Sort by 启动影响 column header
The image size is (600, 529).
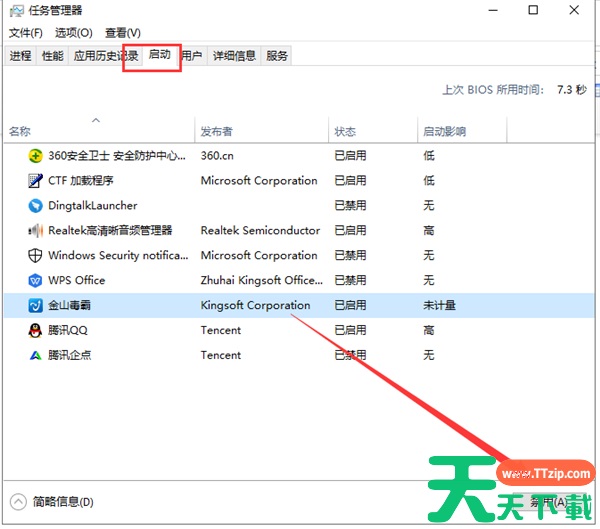tap(444, 132)
